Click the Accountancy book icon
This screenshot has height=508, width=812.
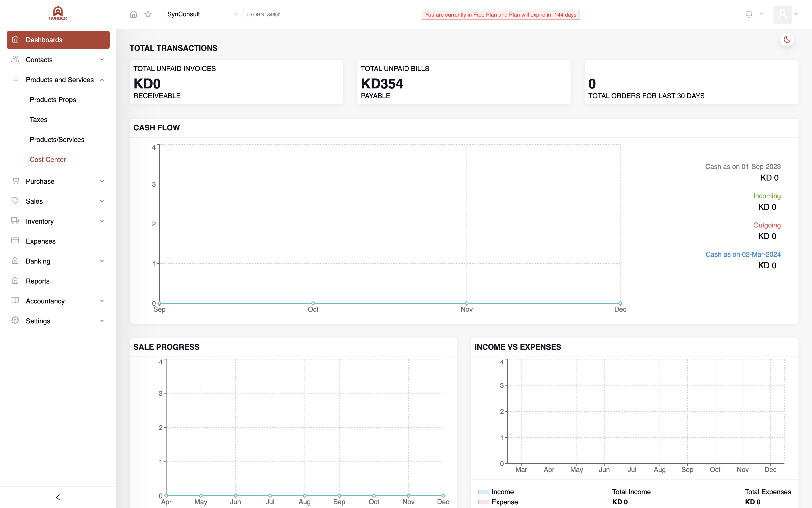pos(15,300)
